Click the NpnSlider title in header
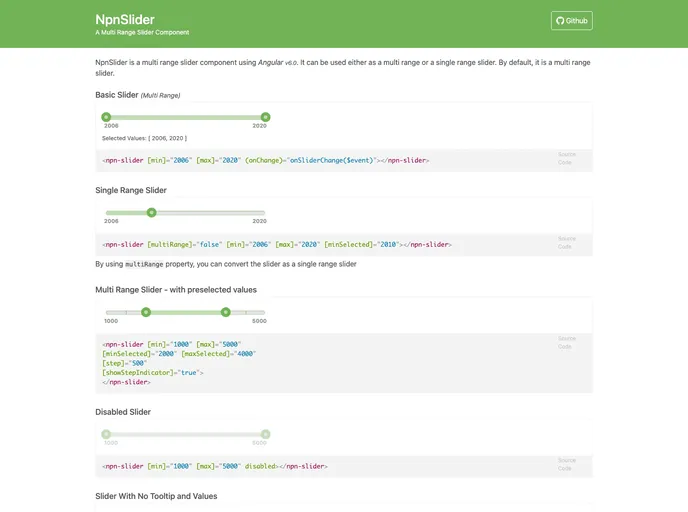The width and height of the screenshot is (688, 512). pyautogui.click(x=125, y=20)
